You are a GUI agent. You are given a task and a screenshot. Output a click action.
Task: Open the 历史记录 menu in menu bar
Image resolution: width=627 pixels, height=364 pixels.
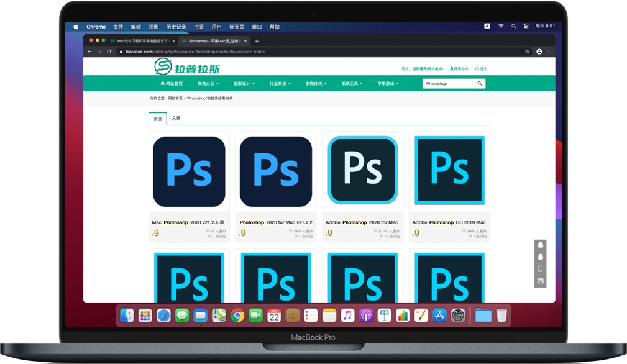point(176,27)
